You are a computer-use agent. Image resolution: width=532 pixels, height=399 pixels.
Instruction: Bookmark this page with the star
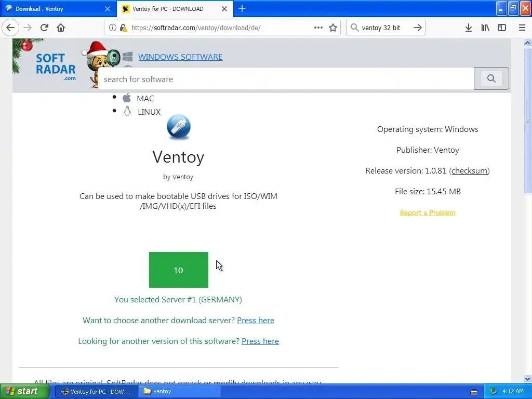coord(333,28)
